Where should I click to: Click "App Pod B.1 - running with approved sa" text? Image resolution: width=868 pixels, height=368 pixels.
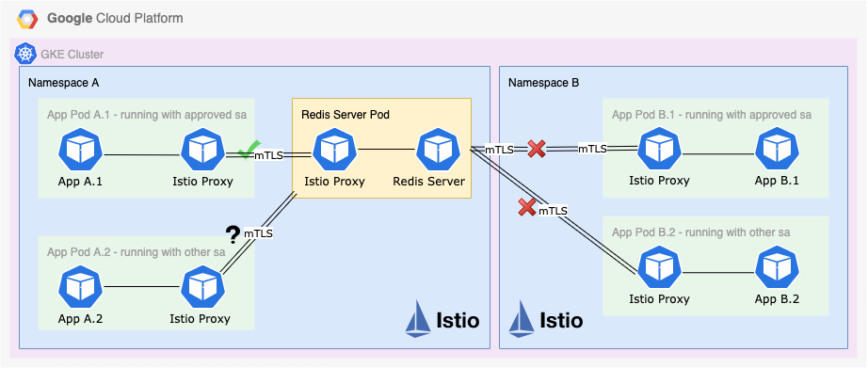coord(712,115)
